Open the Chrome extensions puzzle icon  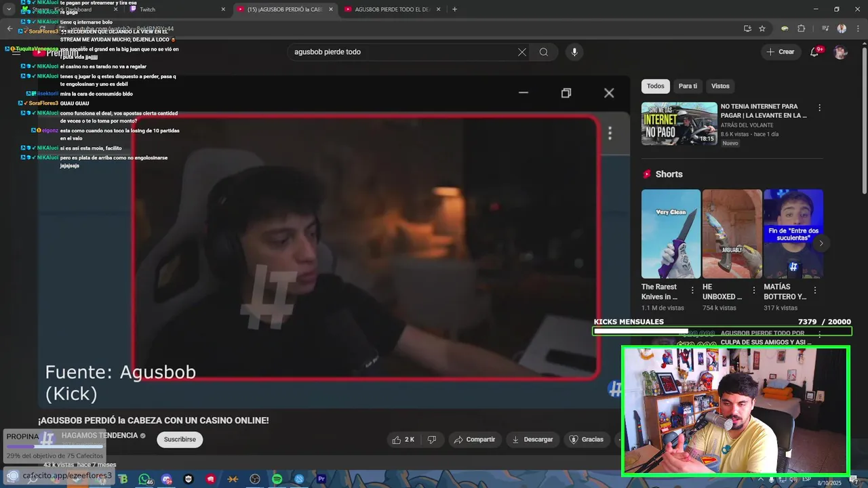pyautogui.click(x=801, y=28)
